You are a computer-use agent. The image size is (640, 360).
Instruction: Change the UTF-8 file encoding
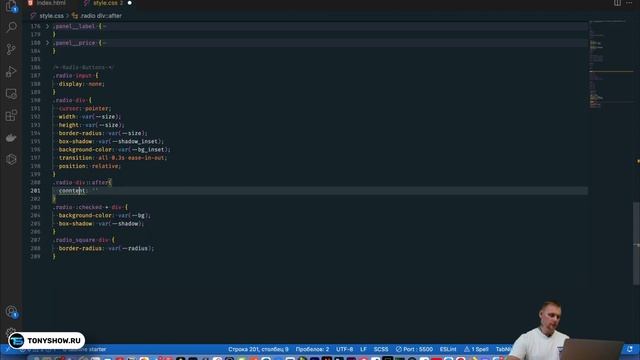344,349
